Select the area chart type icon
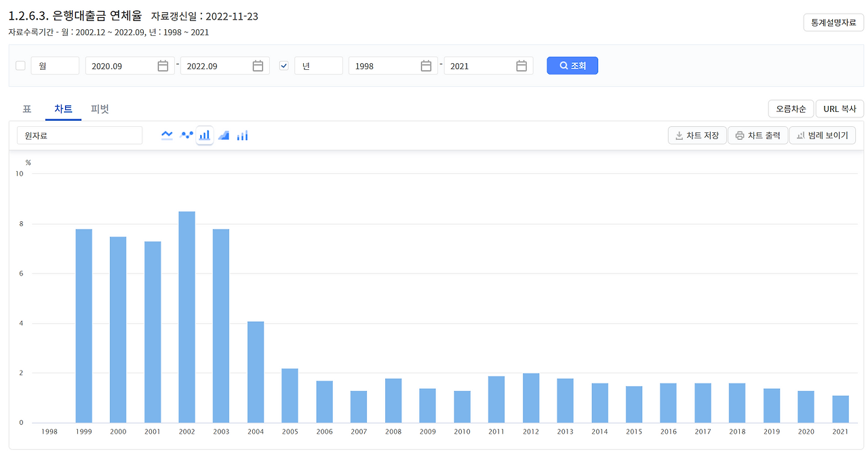The image size is (868, 454). [223, 135]
